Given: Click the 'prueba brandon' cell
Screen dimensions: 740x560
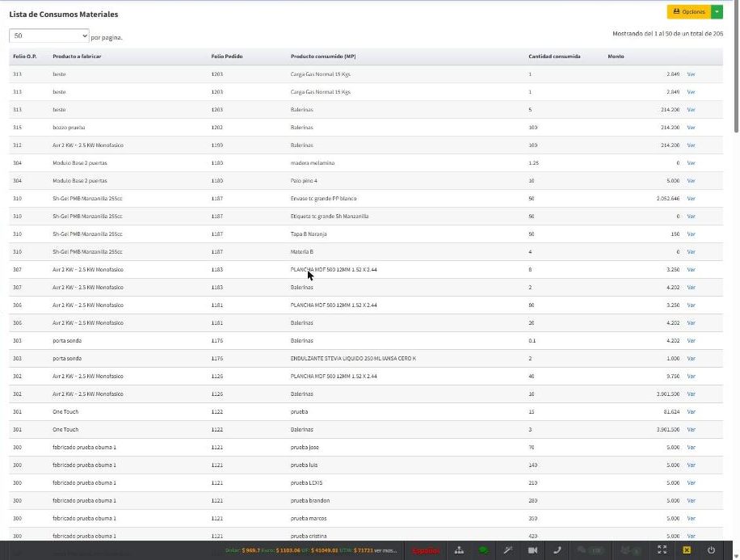Looking at the screenshot, I should (x=310, y=500).
